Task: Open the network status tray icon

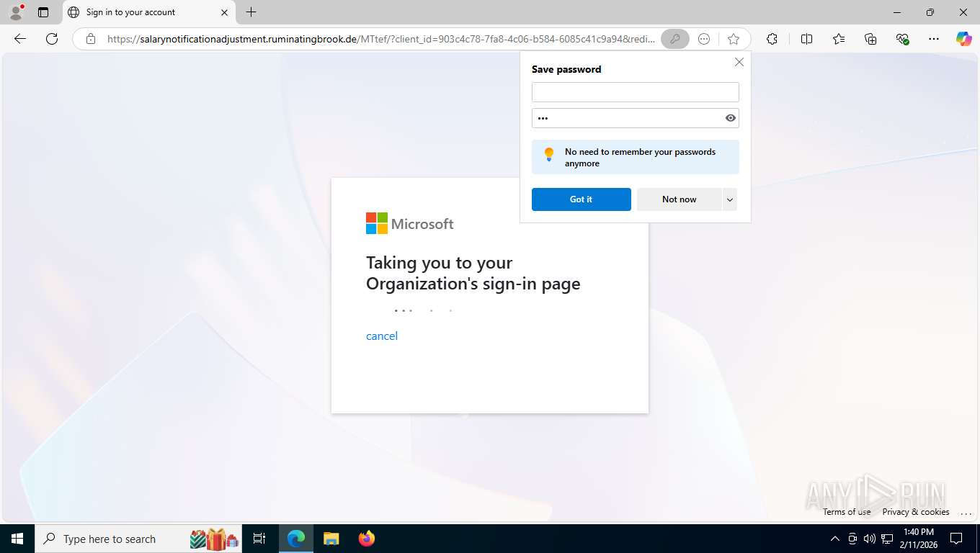Action: [887, 539]
